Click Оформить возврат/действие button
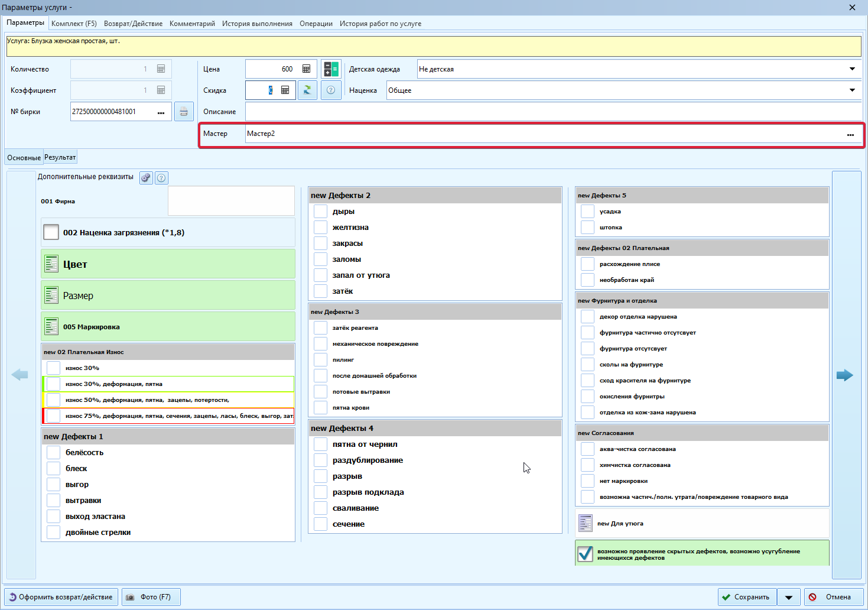868x610 pixels. click(x=61, y=597)
